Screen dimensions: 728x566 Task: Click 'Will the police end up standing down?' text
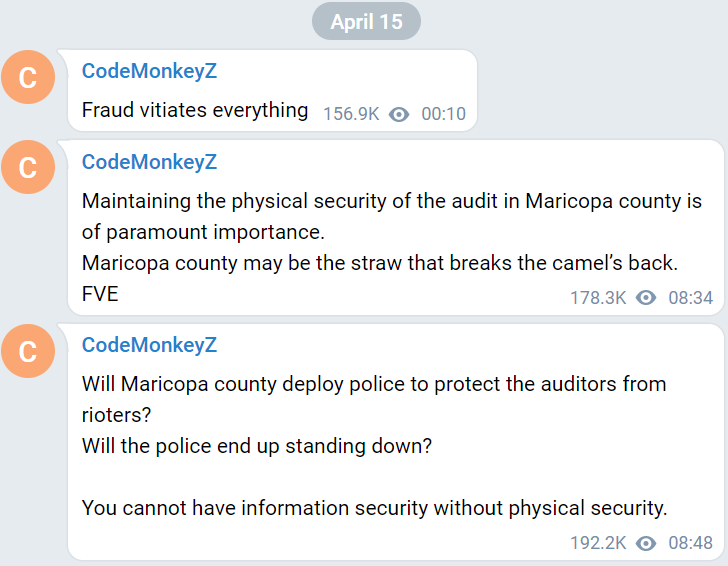[257, 446]
